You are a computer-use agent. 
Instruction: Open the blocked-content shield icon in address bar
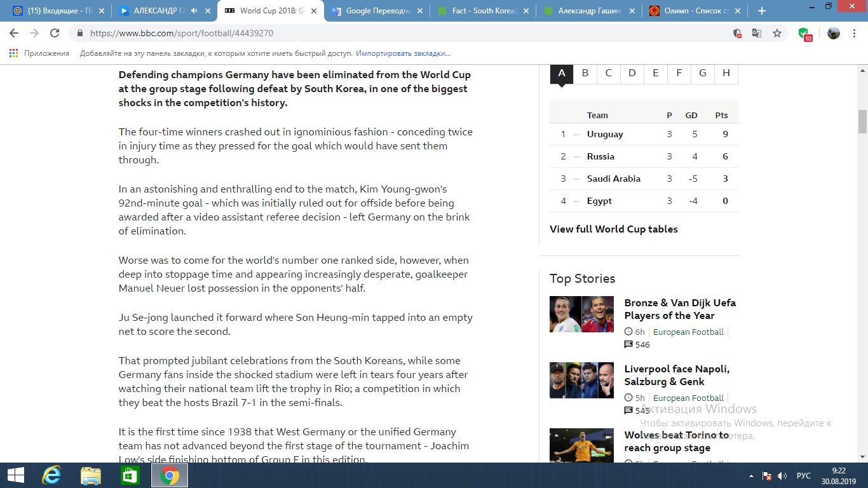737,33
